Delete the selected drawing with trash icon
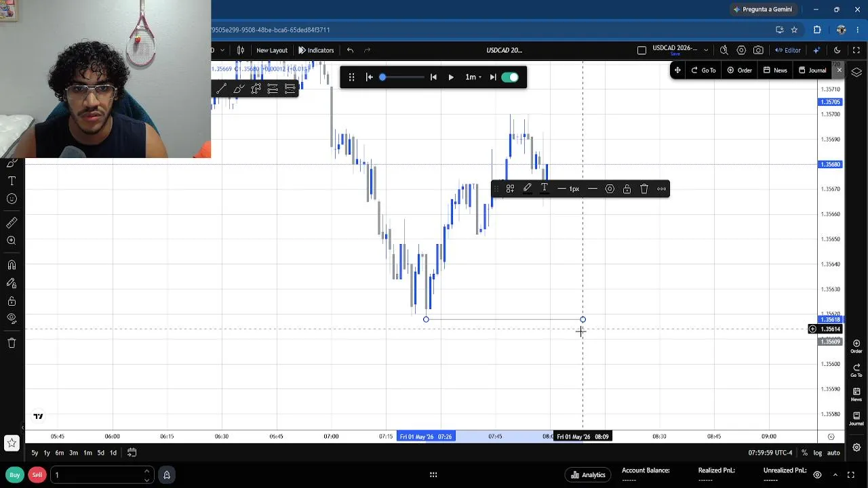Screen dimensions: 868x488 pos(644,189)
